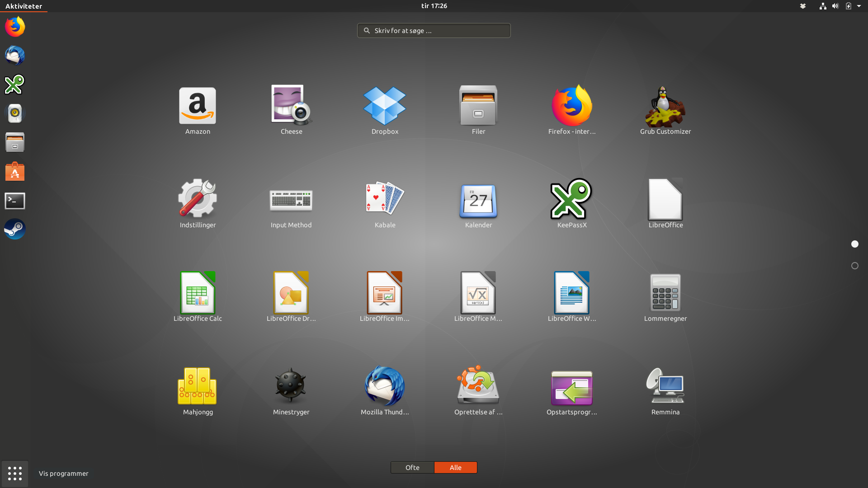
Task: Open the file manager from the dock
Action: coord(15,142)
